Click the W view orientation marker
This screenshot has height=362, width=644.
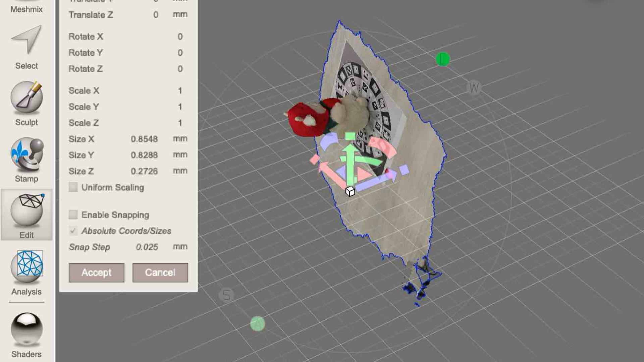(474, 86)
